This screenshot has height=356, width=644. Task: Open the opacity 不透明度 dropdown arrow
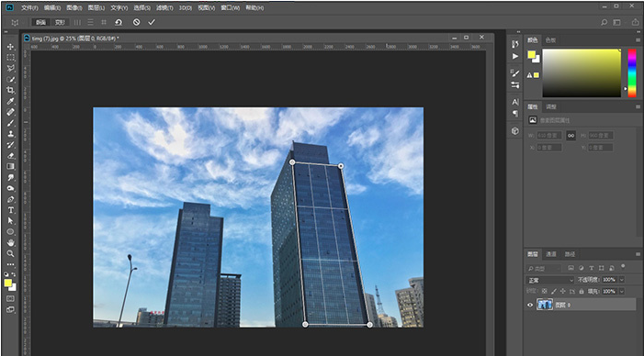(621, 280)
